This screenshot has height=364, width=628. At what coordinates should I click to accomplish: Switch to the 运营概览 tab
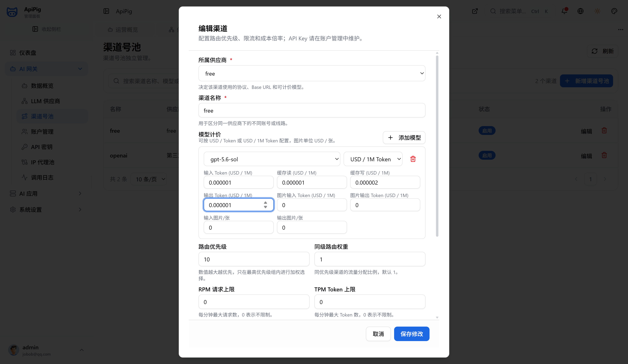point(123,30)
